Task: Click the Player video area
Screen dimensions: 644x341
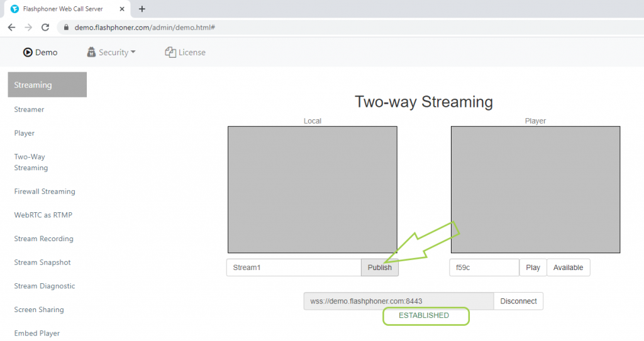Action: point(536,190)
